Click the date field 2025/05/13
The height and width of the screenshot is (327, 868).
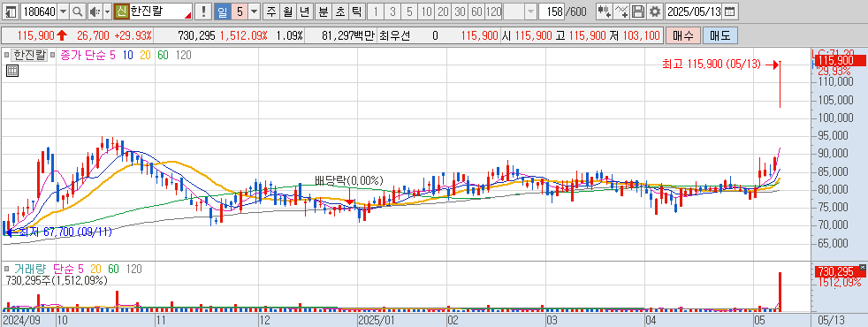[x=694, y=11]
